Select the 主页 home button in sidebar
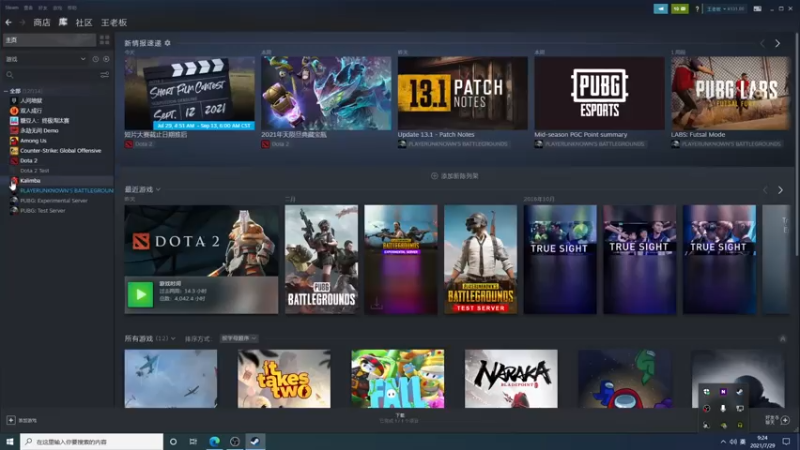This screenshot has width=800, height=450. (x=49, y=40)
